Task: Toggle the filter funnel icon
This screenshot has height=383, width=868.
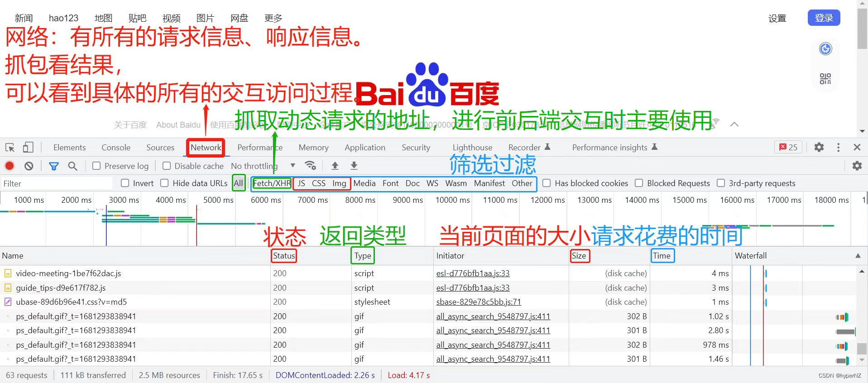Action: click(54, 166)
